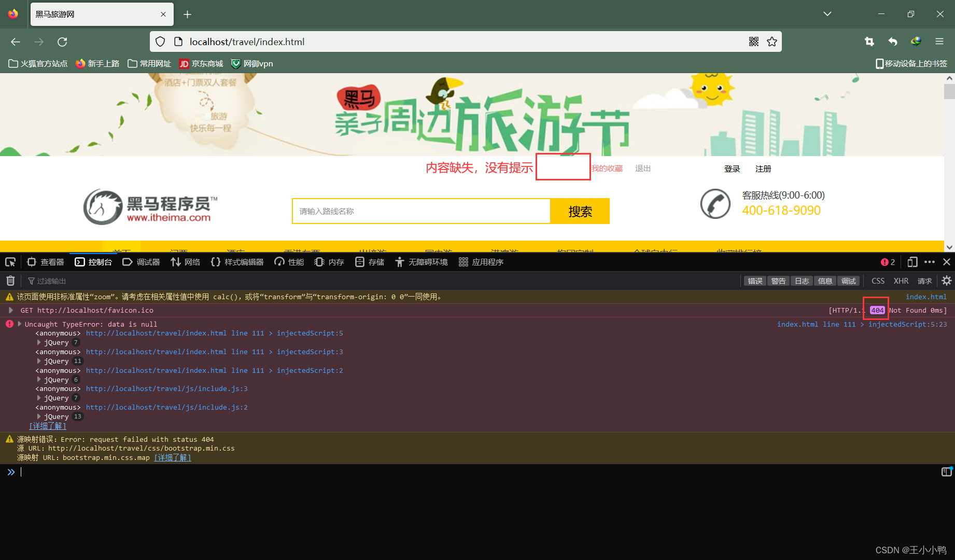
Task: Close the 黑马旅游网 tab
Action: coord(163,14)
